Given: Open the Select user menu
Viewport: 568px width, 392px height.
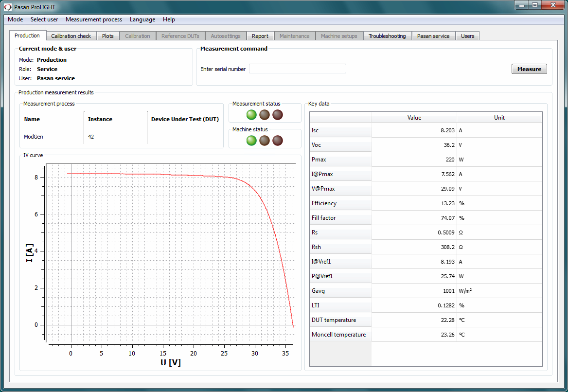Looking at the screenshot, I should (44, 19).
